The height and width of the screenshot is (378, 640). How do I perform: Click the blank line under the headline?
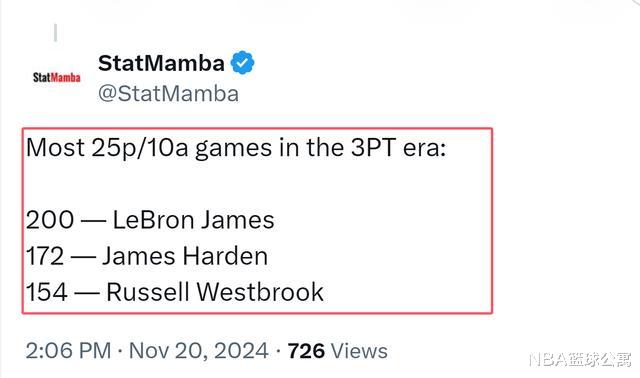point(257,184)
